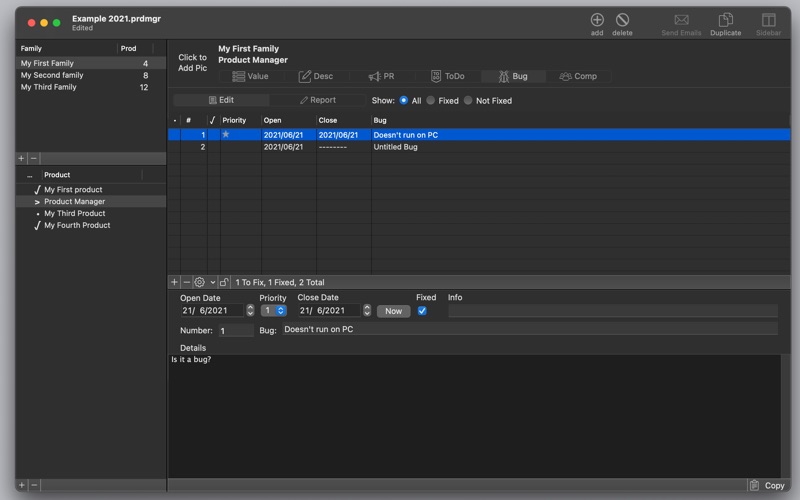The image size is (800, 500).
Task: Select My Third Product in product list
Action: point(74,213)
